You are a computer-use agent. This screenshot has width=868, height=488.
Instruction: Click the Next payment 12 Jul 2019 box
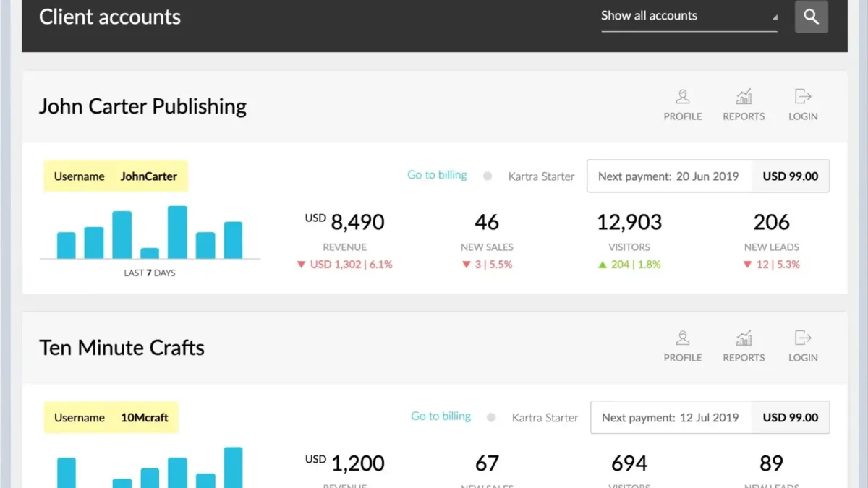point(710,417)
